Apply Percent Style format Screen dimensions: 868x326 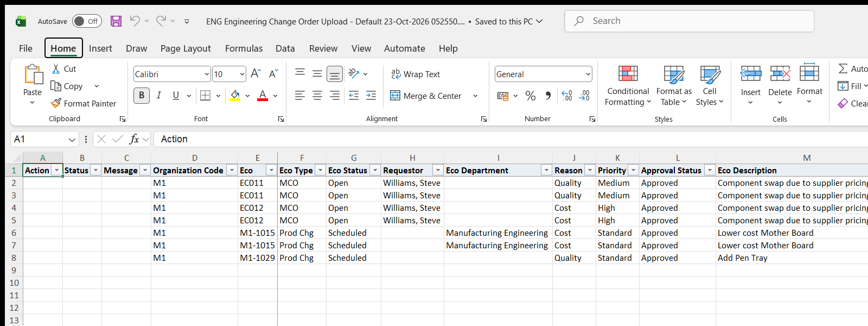(531, 96)
